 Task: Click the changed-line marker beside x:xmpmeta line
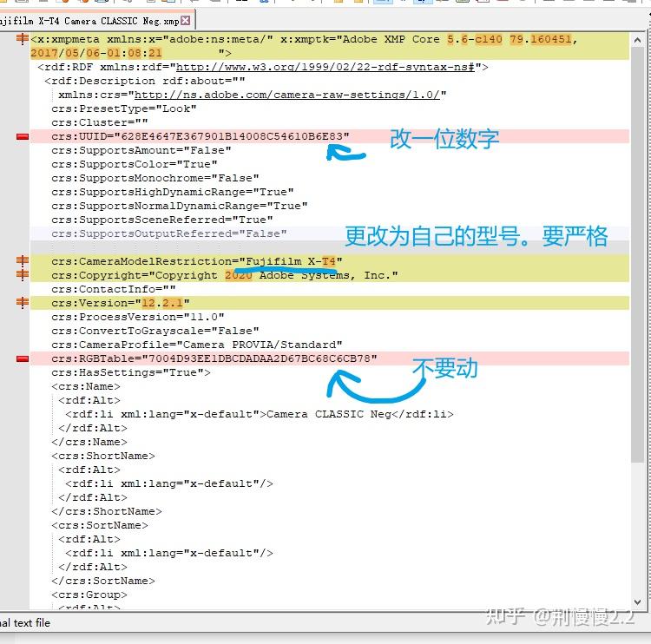22,39
